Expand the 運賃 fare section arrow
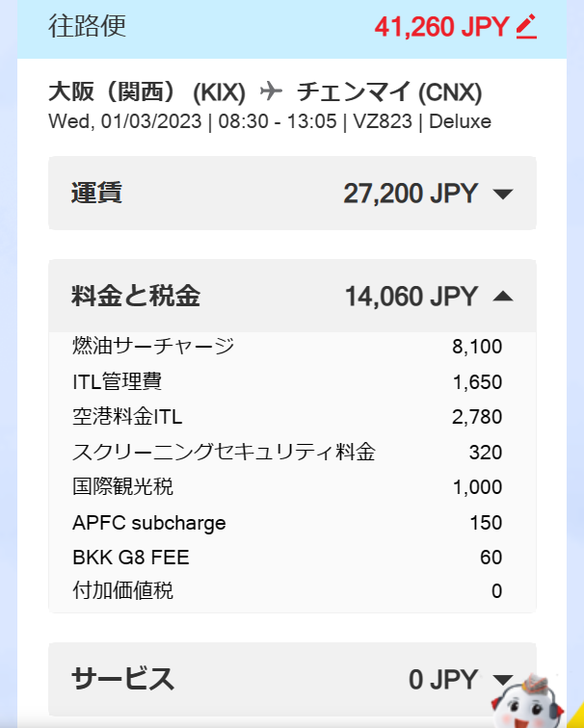This screenshot has width=584, height=728. tap(502, 194)
